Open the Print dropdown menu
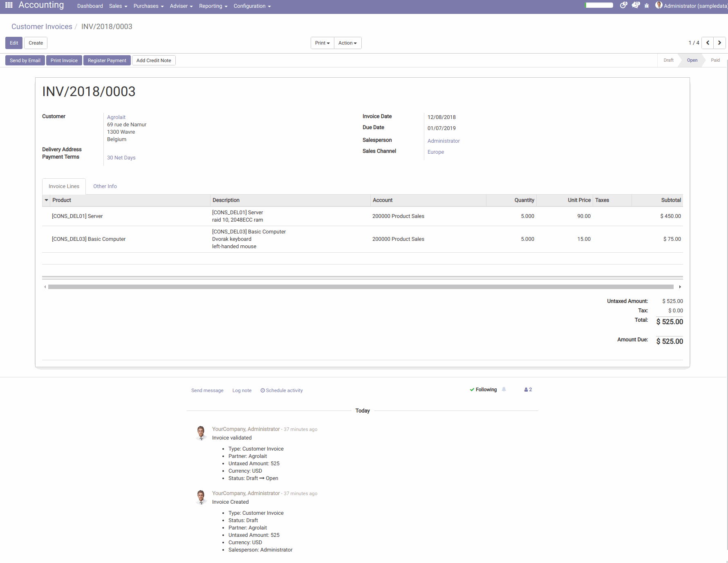728x563 pixels. tap(322, 43)
